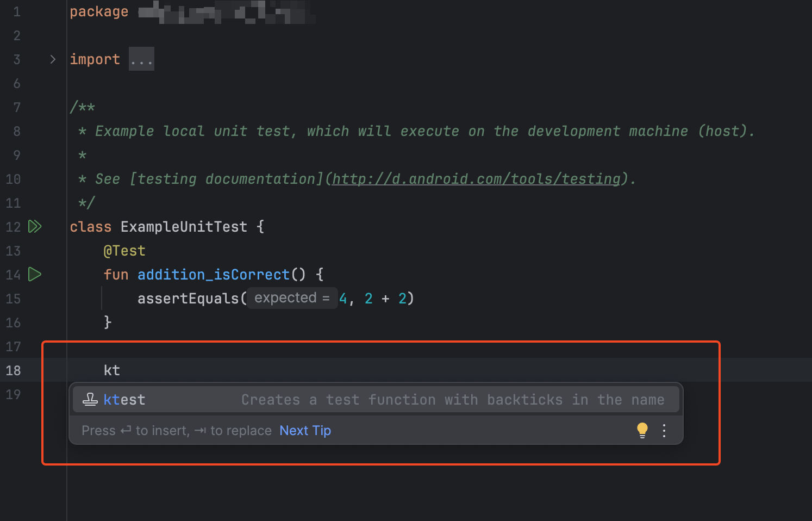Image resolution: width=812 pixels, height=521 pixels.
Task: Click the 'expected =' parameter hint
Action: [292, 298]
